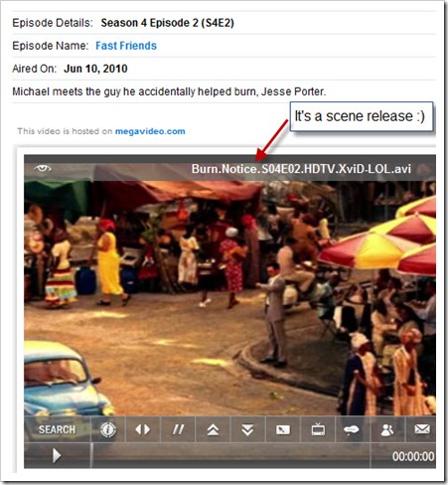Click the envelope mail icon
This screenshot has width=448, height=485.
point(422,429)
